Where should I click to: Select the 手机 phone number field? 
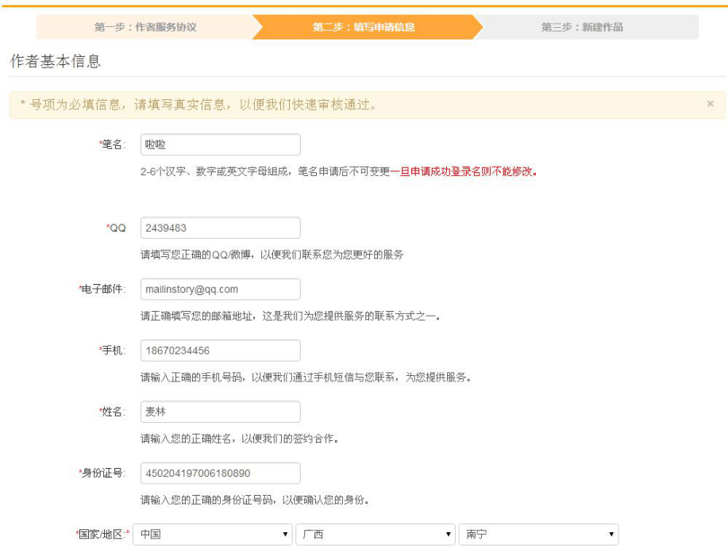pos(220,351)
